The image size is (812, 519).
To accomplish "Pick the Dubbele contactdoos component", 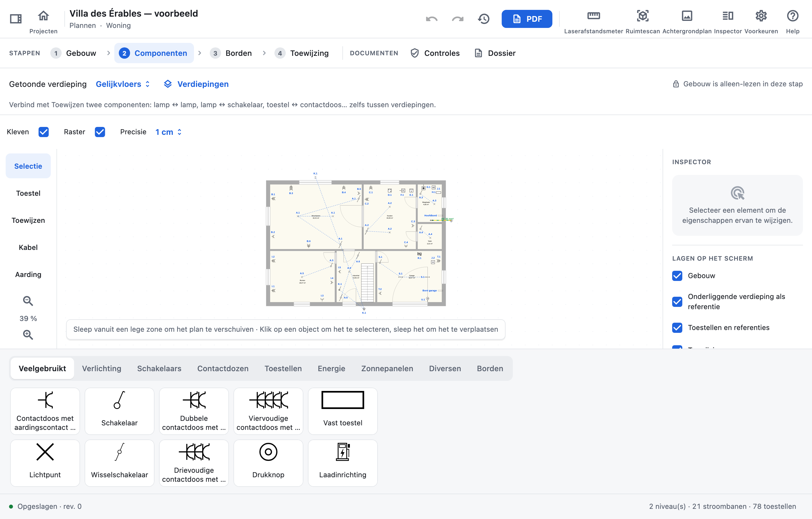I will coord(194,411).
